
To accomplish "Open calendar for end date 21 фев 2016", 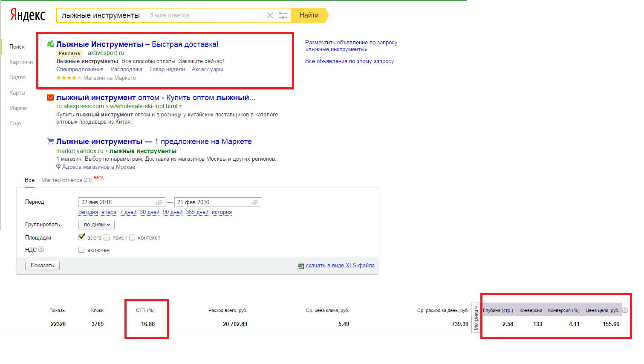I will click(x=255, y=202).
